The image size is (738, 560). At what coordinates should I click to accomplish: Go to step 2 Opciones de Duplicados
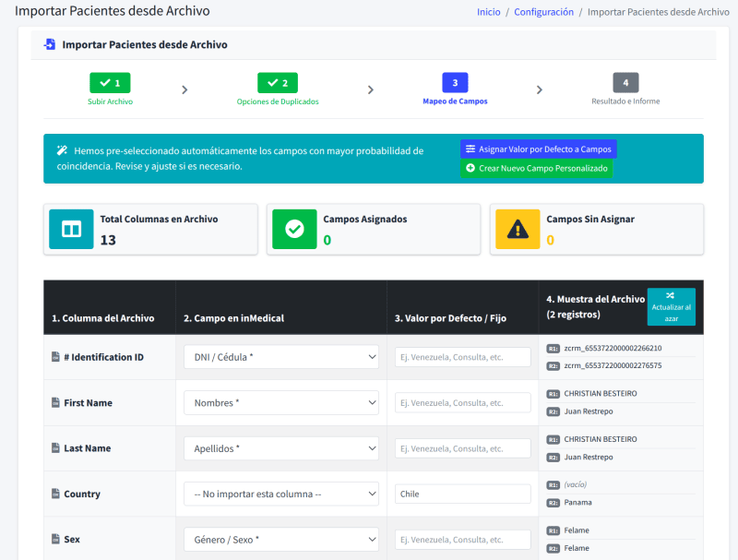pyautogui.click(x=278, y=83)
